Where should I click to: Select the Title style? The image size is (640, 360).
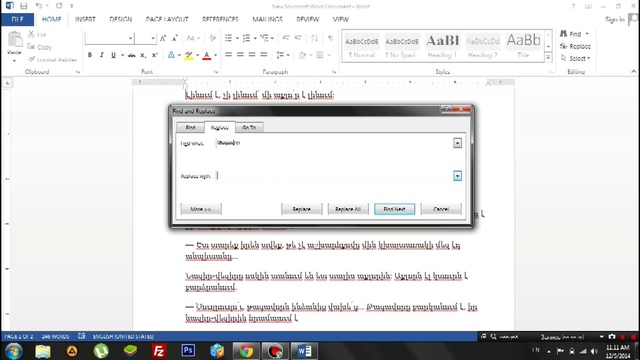click(x=523, y=46)
